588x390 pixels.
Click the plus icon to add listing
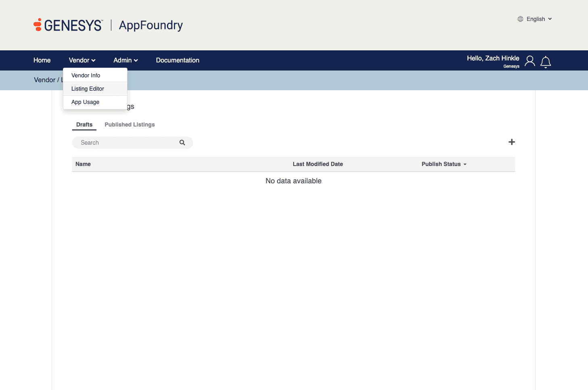pyautogui.click(x=511, y=142)
